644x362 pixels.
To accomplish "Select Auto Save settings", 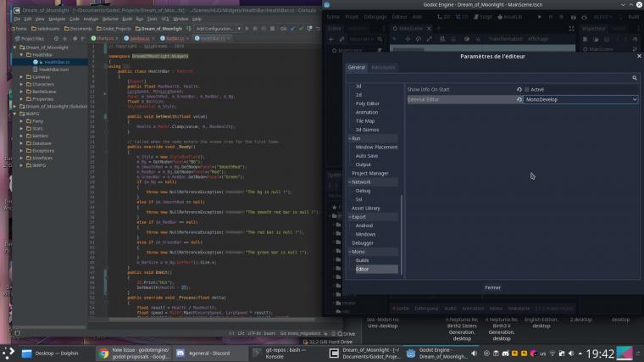I will coord(366,156).
